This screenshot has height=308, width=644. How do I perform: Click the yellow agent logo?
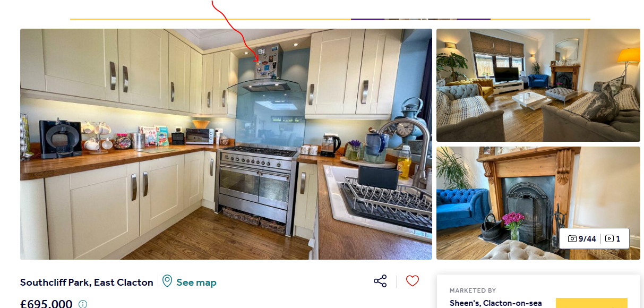591,303
